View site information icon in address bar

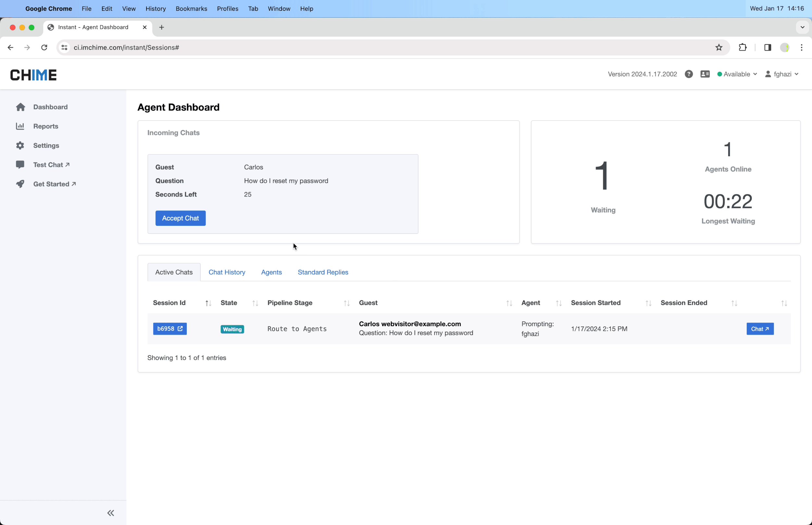64,47
